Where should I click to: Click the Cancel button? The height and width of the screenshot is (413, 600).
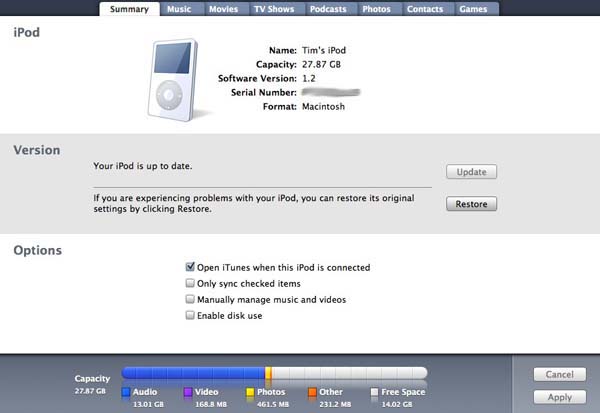click(x=559, y=374)
